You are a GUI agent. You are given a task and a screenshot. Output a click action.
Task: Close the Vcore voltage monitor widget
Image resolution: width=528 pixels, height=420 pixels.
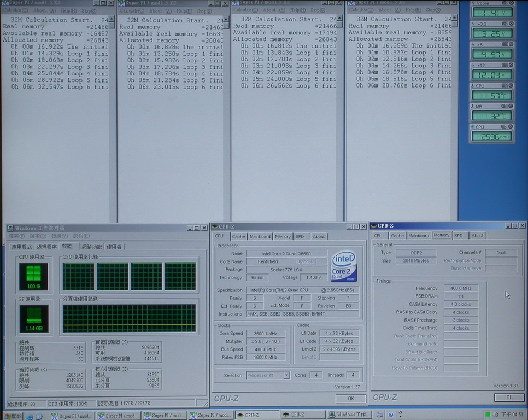511,3
